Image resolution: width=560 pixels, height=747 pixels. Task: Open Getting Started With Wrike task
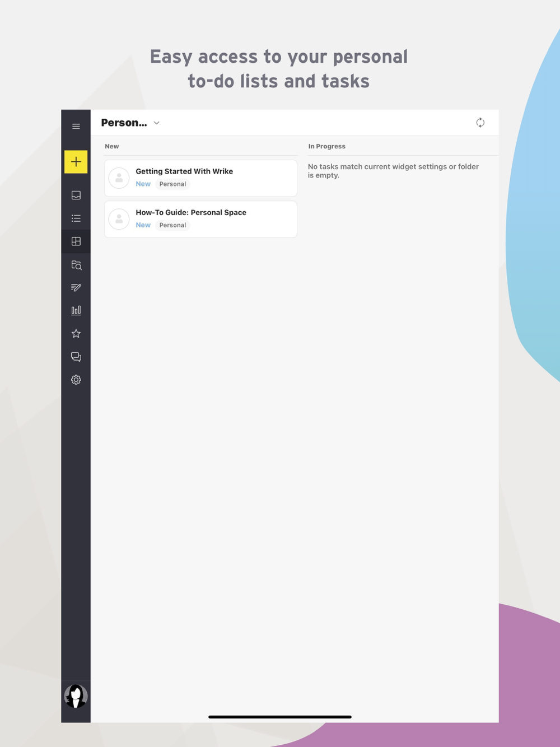coord(200,178)
